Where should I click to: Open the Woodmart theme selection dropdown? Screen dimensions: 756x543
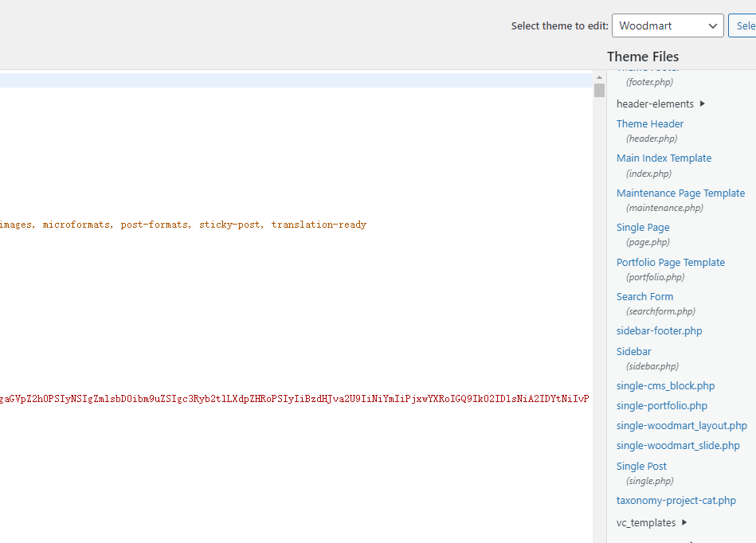pyautogui.click(x=667, y=25)
